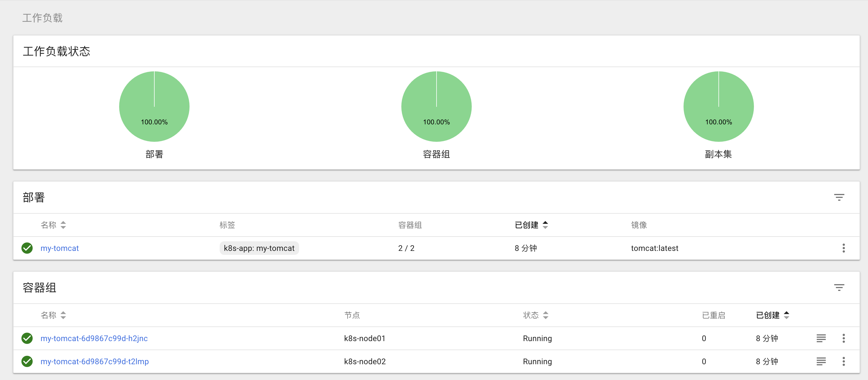Click the 副本集 label under the pie chart
The height and width of the screenshot is (380, 868).
click(x=718, y=154)
